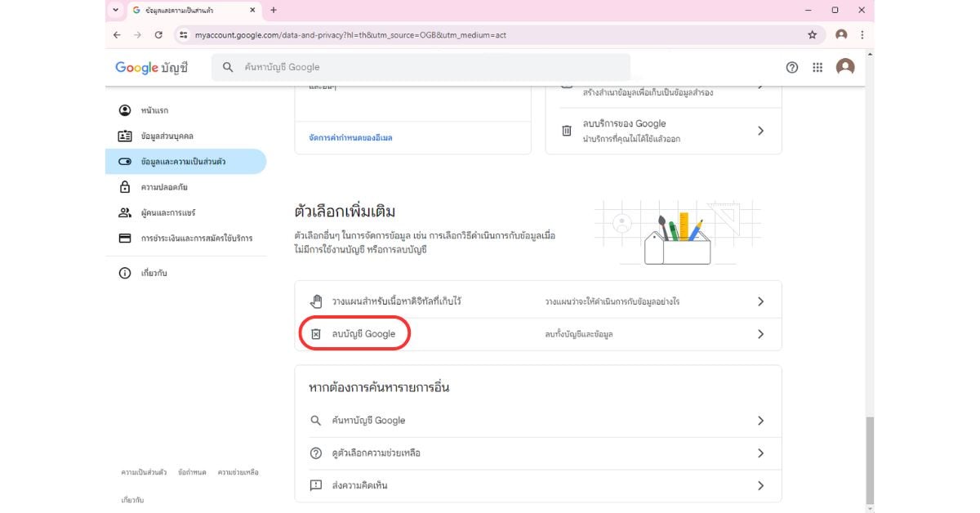The image size is (980, 513).
Task: Expand the ลบบริการของ Google chevron
Action: pyautogui.click(x=760, y=131)
